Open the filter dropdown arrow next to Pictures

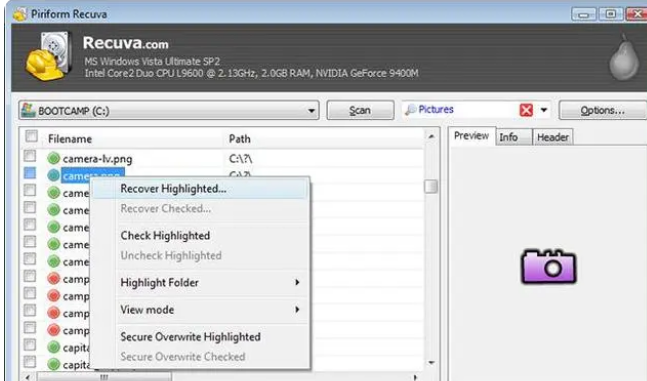point(544,110)
